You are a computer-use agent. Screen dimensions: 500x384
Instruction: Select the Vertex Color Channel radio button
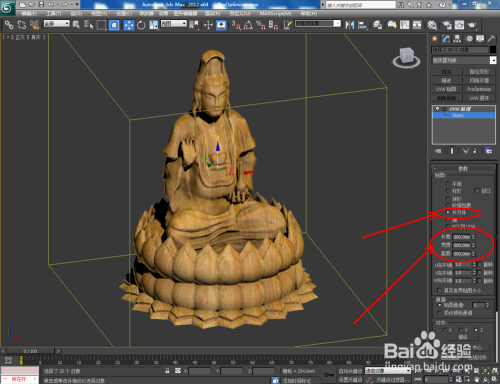(439, 313)
